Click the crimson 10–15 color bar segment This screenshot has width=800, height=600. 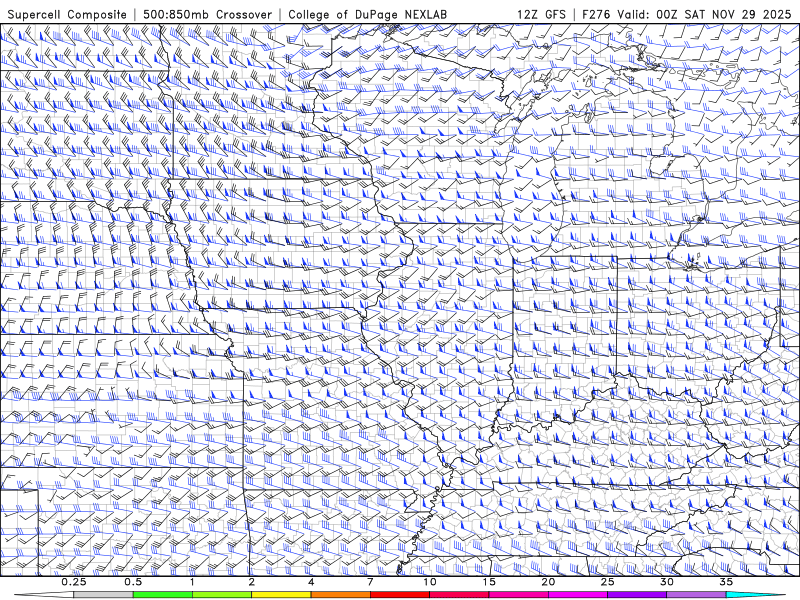click(x=459, y=595)
